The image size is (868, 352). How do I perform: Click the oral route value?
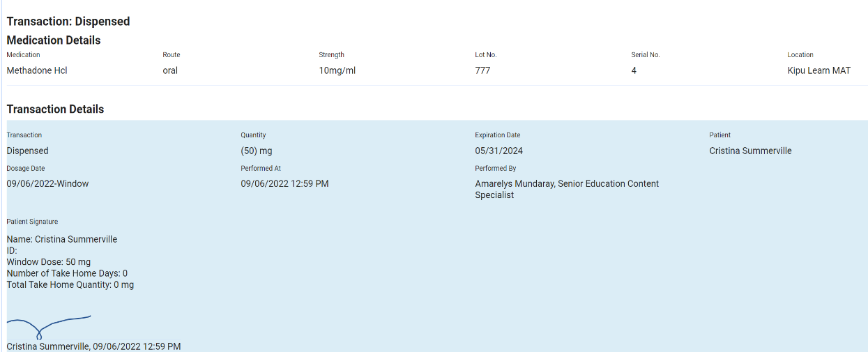[170, 70]
